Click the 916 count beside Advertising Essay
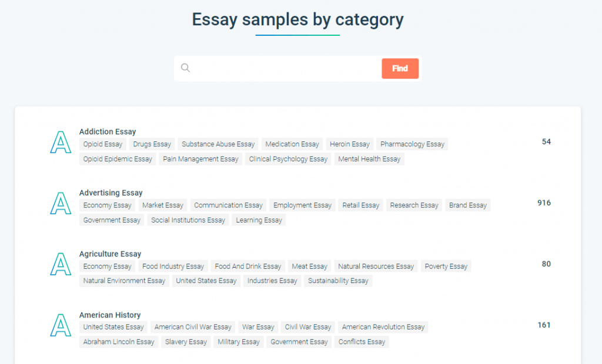 click(543, 203)
